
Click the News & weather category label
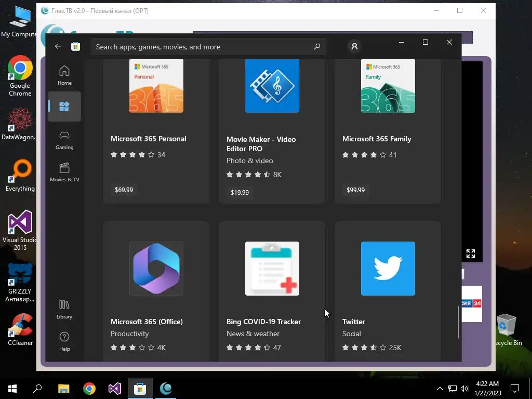pyautogui.click(x=253, y=334)
